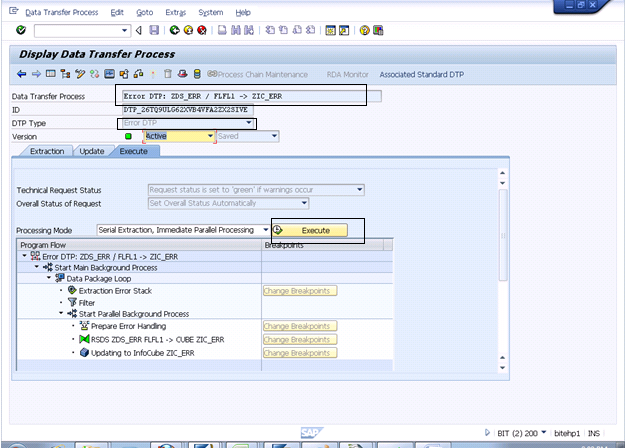627x448 pixels.
Task: Click the red Cancel icon
Action: click(x=202, y=30)
